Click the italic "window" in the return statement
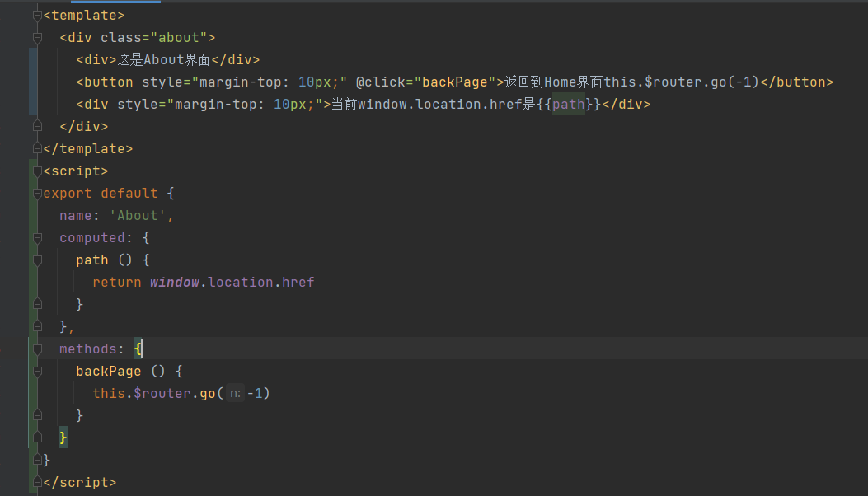Viewport: 868px width, 496px height. tap(175, 283)
